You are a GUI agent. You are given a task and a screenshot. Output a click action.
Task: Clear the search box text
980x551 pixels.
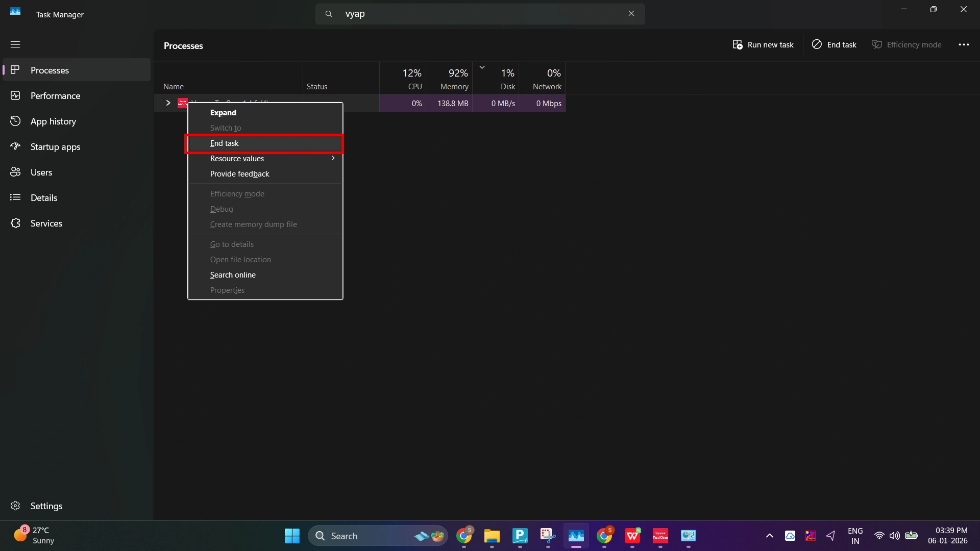tap(631, 14)
